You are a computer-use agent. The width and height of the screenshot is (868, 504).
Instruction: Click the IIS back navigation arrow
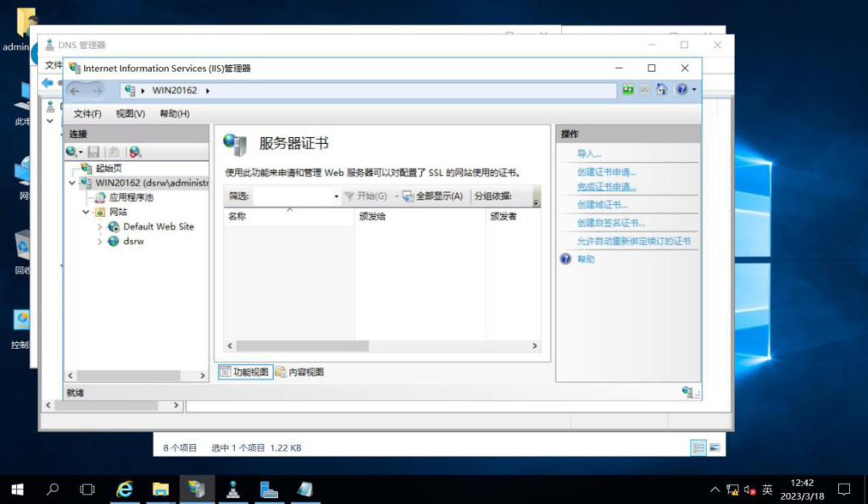tap(75, 91)
